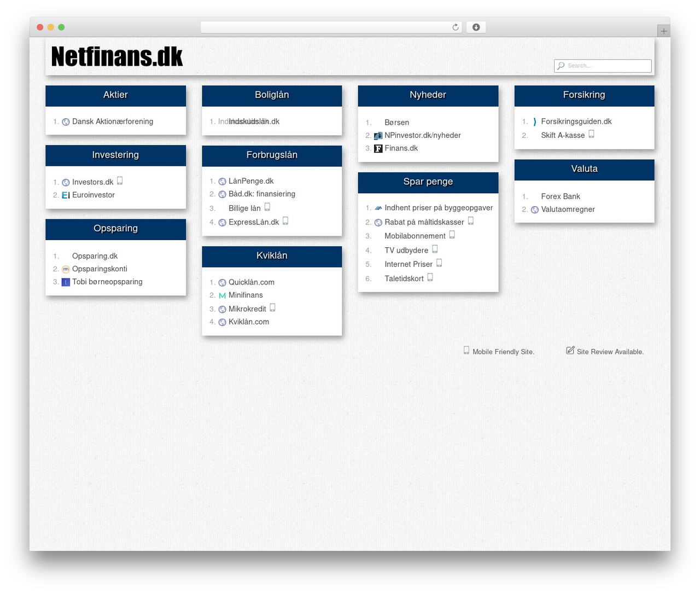This screenshot has width=700, height=593.
Task: Go to Valutaomregner
Action: coord(568,210)
